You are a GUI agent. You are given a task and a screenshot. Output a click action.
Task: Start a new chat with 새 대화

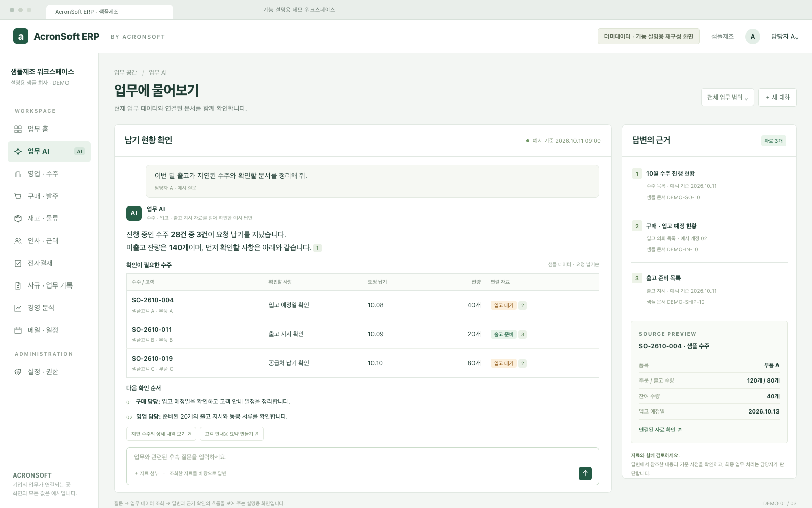(x=777, y=98)
